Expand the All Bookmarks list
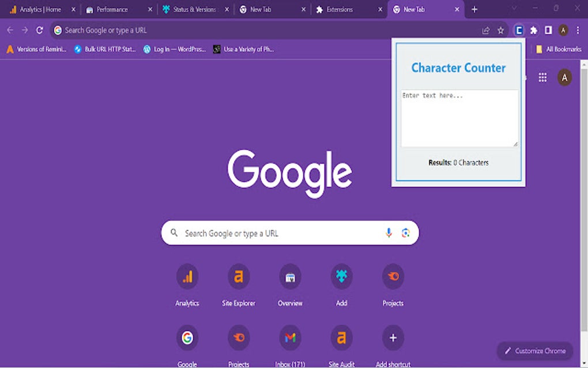 [x=557, y=49]
